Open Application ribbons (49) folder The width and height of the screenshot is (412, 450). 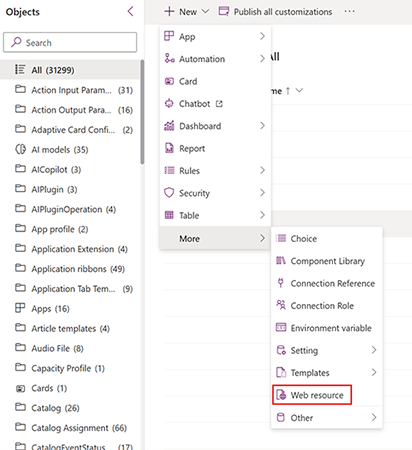70,269
